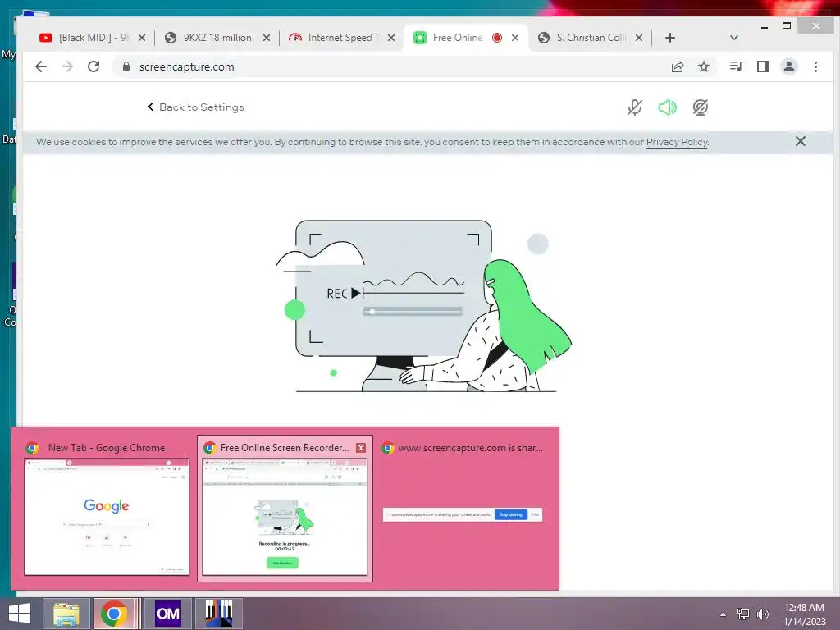Share this page icon in address bar
The image size is (840, 630).
pyautogui.click(x=678, y=66)
